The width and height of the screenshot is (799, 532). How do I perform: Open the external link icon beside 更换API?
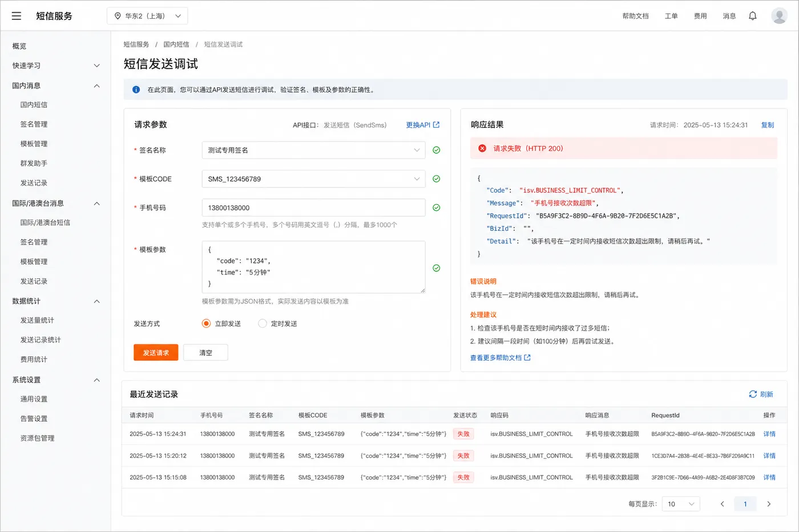[x=437, y=125]
